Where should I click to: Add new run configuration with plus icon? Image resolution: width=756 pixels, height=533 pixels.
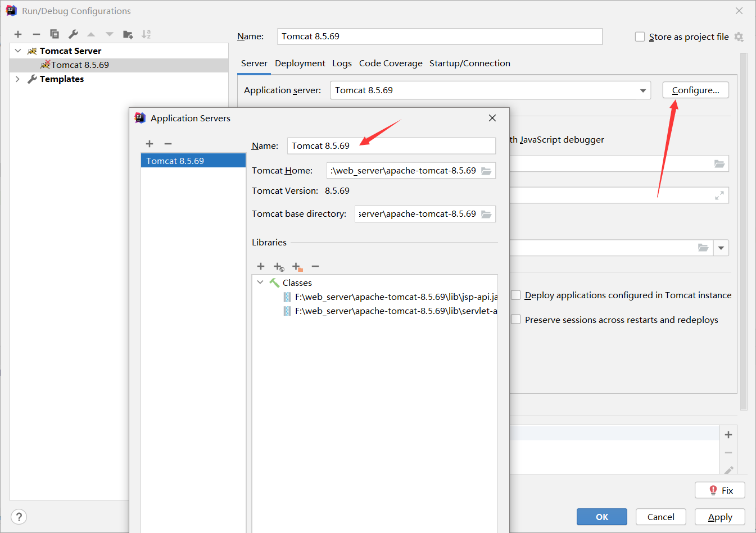18,34
